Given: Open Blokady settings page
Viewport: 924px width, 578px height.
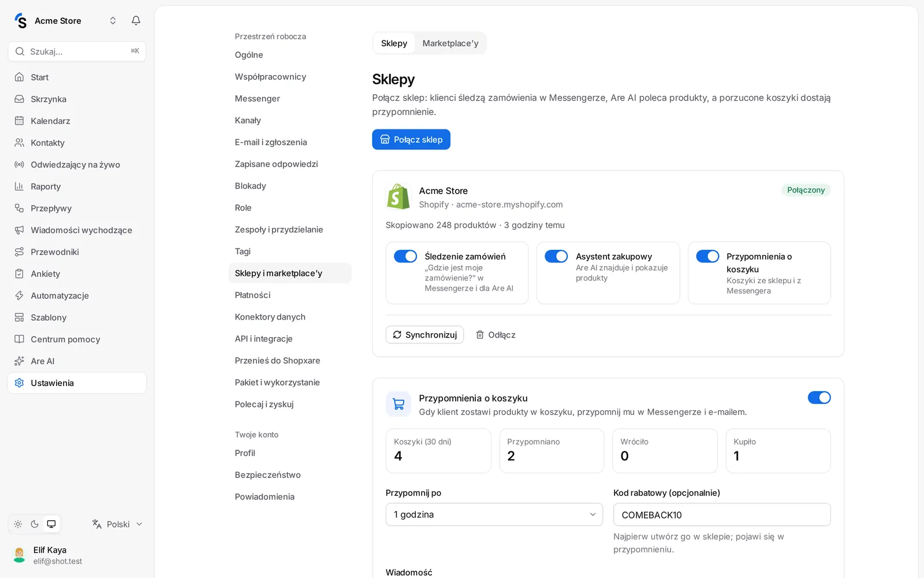Looking at the screenshot, I should (289, 186).
